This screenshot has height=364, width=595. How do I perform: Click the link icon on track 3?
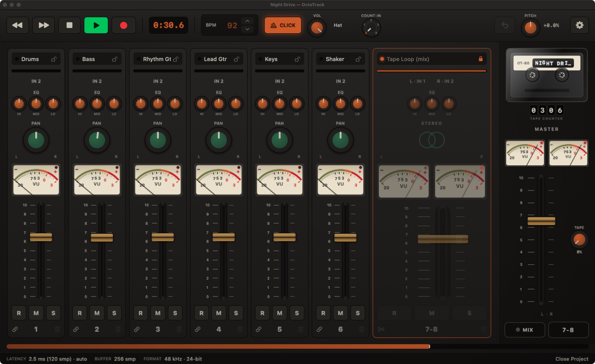click(x=137, y=329)
